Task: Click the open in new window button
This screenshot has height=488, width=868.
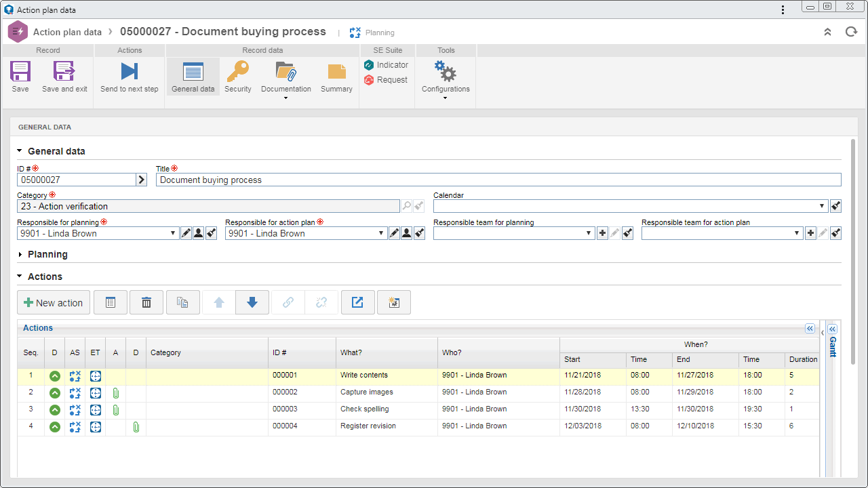Action: [x=357, y=302]
